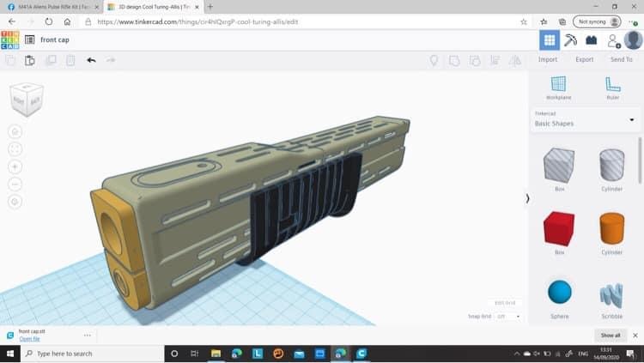Open a new browser tab
This screenshot has height=363, width=644.
(x=210, y=7)
